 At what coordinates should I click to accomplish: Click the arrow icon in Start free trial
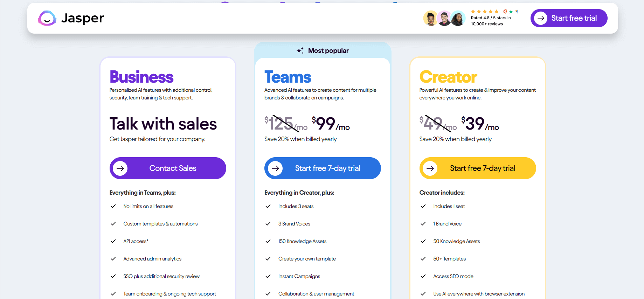click(541, 18)
